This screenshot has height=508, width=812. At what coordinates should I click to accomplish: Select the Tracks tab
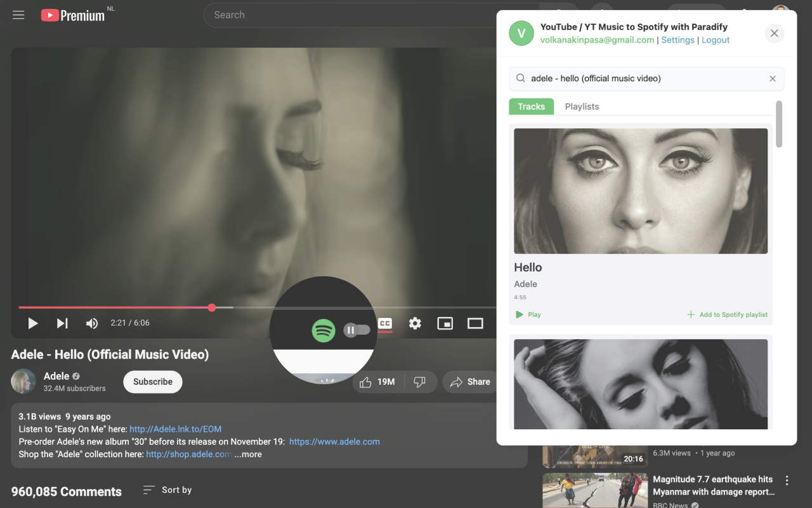[531, 106]
